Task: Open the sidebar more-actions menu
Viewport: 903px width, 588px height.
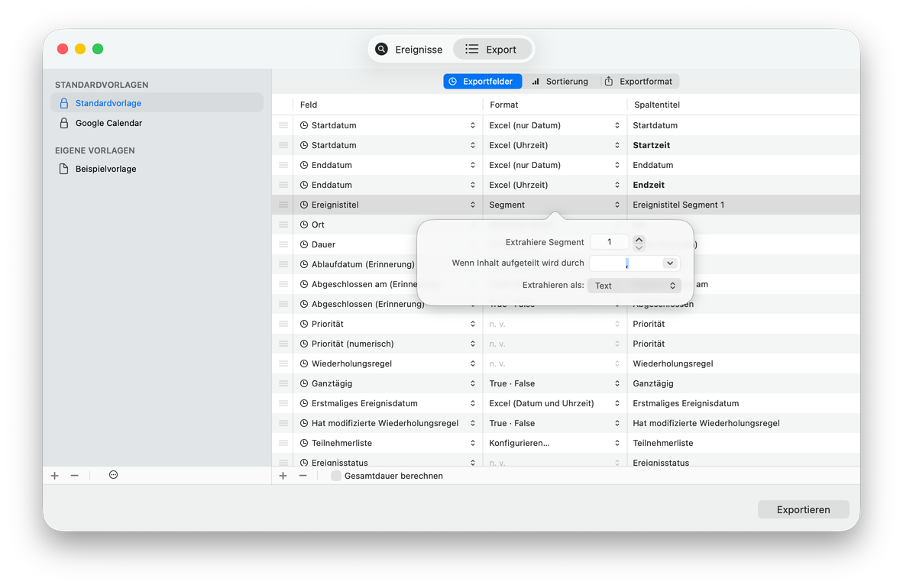Action: coord(114,475)
